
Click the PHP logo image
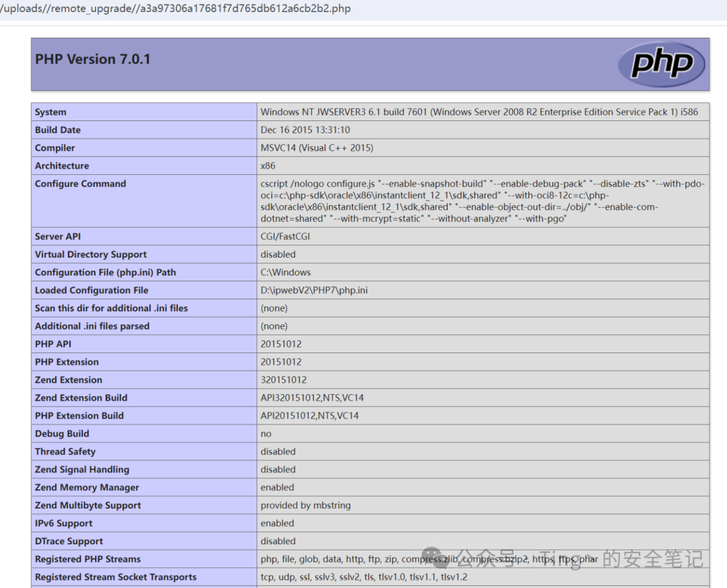click(x=661, y=64)
